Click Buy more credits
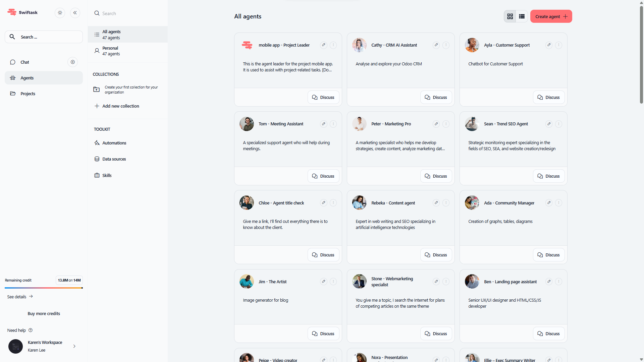The height and width of the screenshot is (362, 644). [44, 314]
